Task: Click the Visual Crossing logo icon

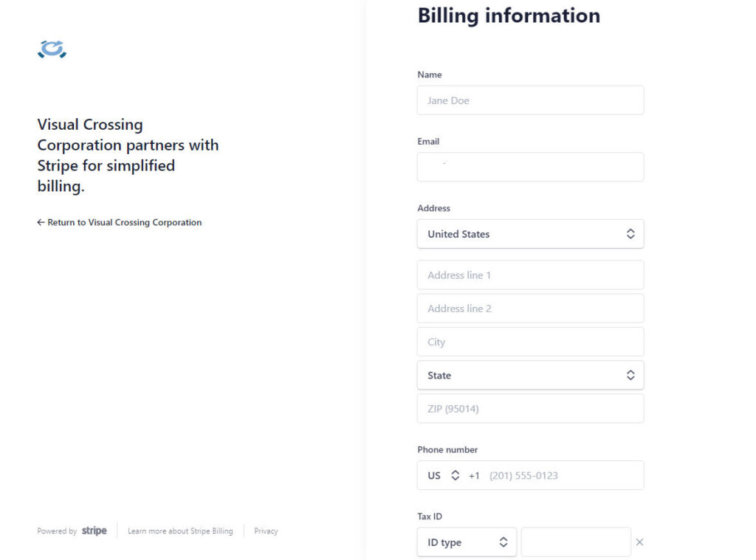Action: 52,49
